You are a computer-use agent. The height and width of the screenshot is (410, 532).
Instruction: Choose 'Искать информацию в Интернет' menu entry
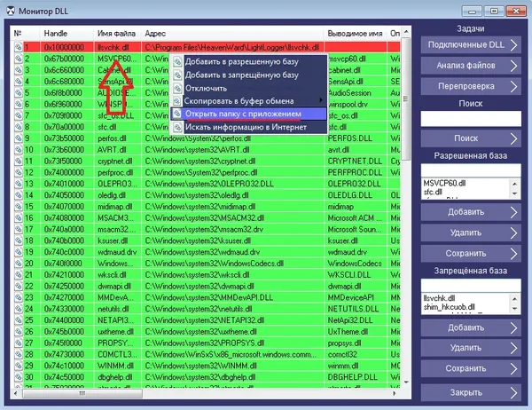pos(246,128)
